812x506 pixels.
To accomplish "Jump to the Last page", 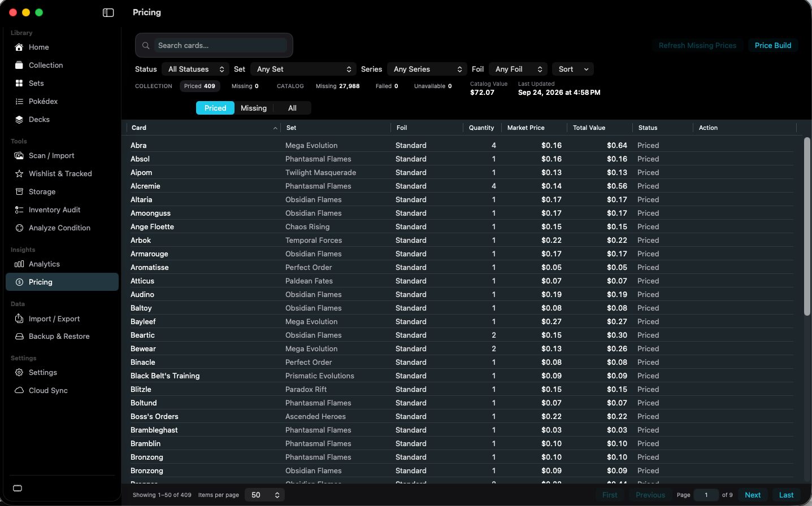I will (787, 495).
